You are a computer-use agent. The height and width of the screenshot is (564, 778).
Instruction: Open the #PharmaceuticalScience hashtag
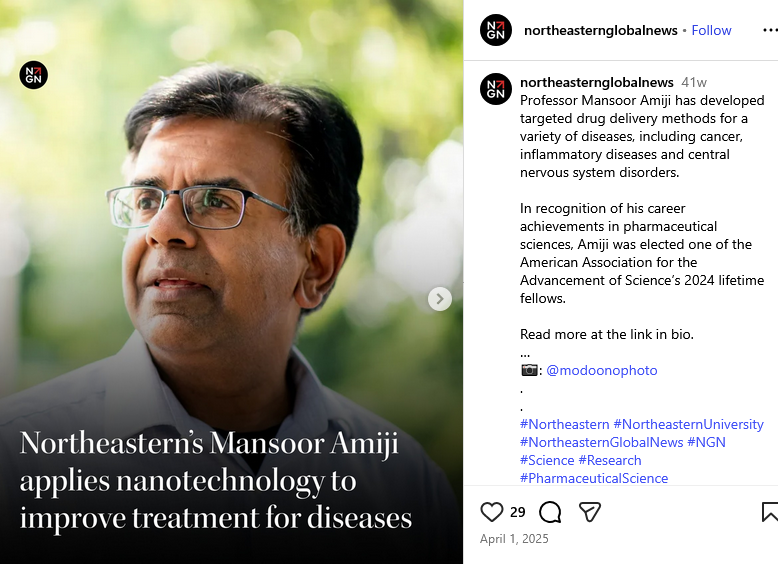point(594,478)
